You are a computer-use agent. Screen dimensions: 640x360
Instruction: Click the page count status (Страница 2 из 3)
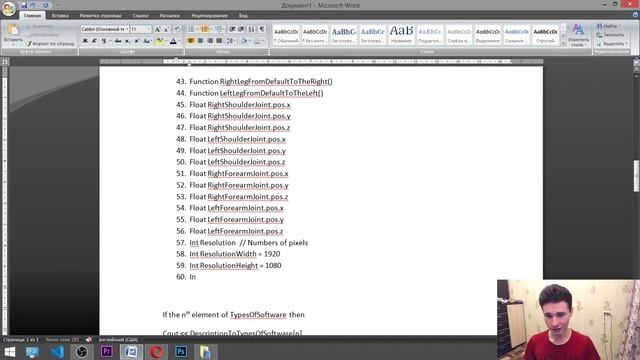[x=20, y=340]
